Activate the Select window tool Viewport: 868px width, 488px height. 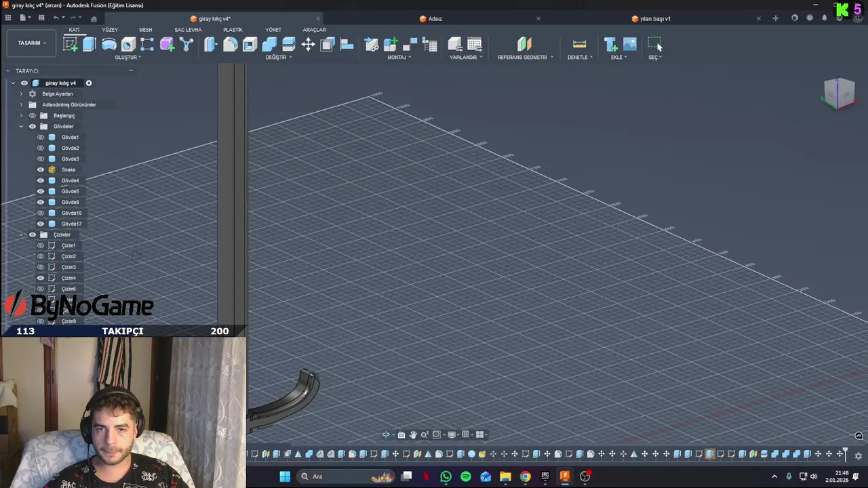tap(654, 45)
